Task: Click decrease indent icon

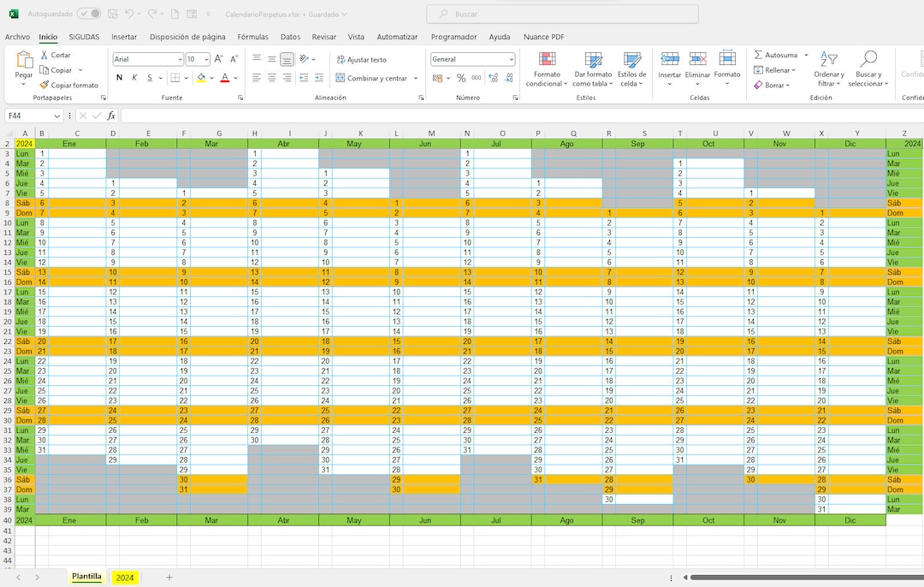Action: (x=304, y=78)
